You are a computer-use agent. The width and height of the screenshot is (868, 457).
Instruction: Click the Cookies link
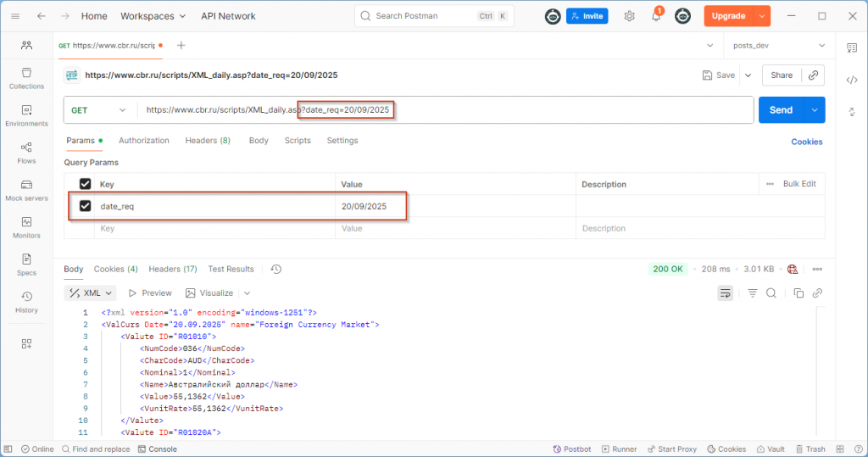[806, 142]
